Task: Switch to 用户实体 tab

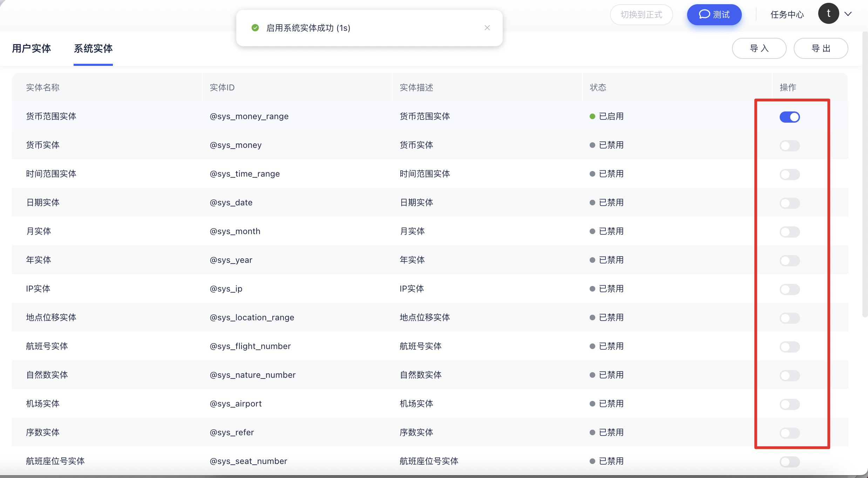Action: coord(31,48)
